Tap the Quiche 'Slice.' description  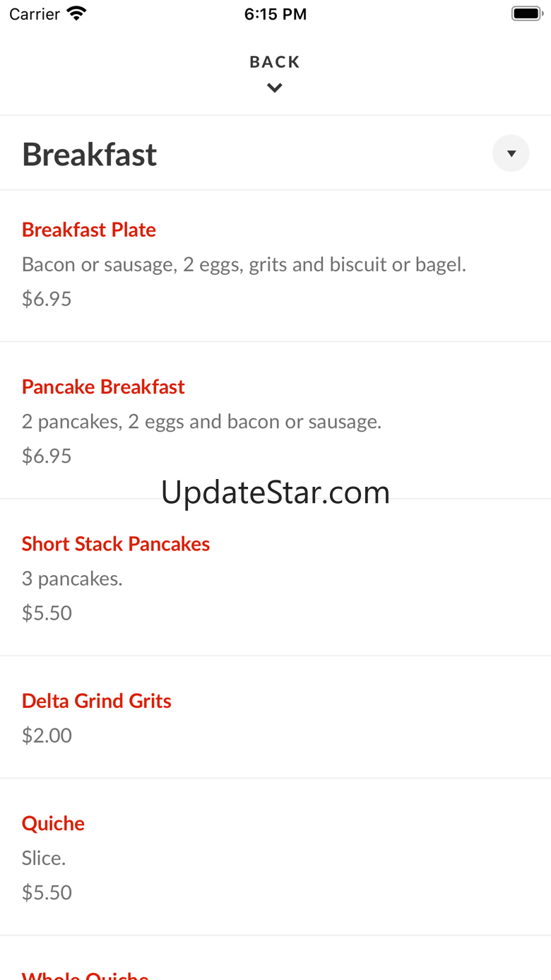(x=44, y=858)
